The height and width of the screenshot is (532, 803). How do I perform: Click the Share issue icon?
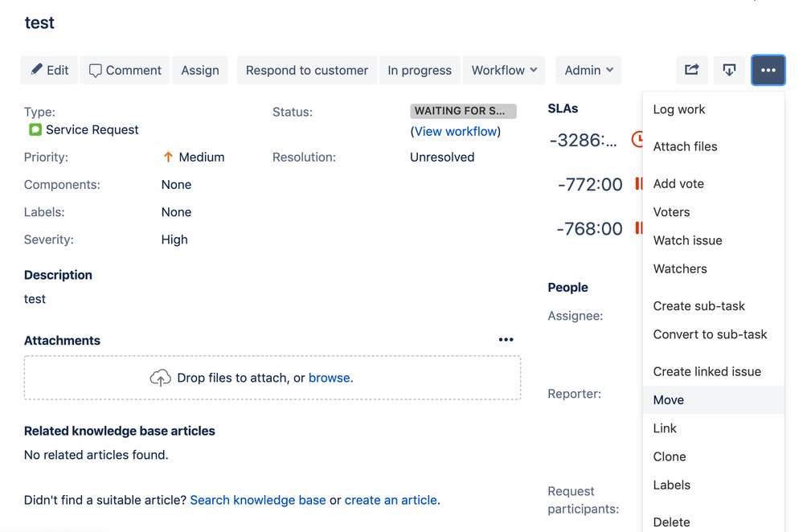692,70
